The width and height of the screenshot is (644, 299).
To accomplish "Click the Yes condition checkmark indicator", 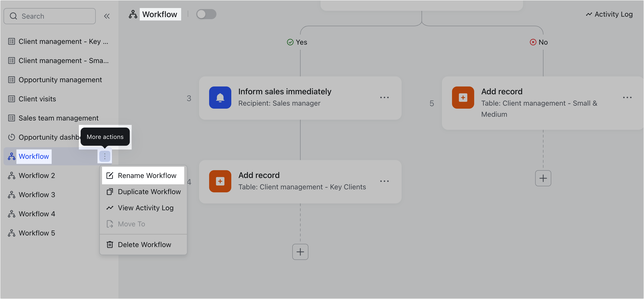I will click(x=290, y=42).
